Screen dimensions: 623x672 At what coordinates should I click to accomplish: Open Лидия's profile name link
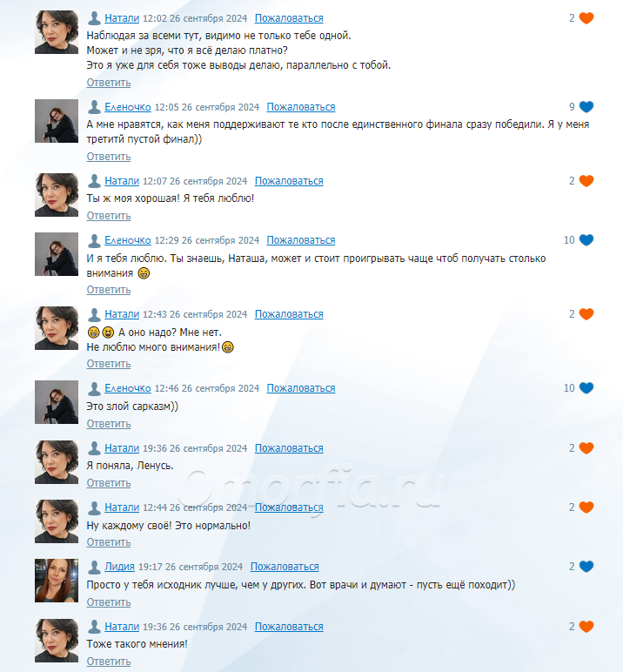click(x=119, y=567)
